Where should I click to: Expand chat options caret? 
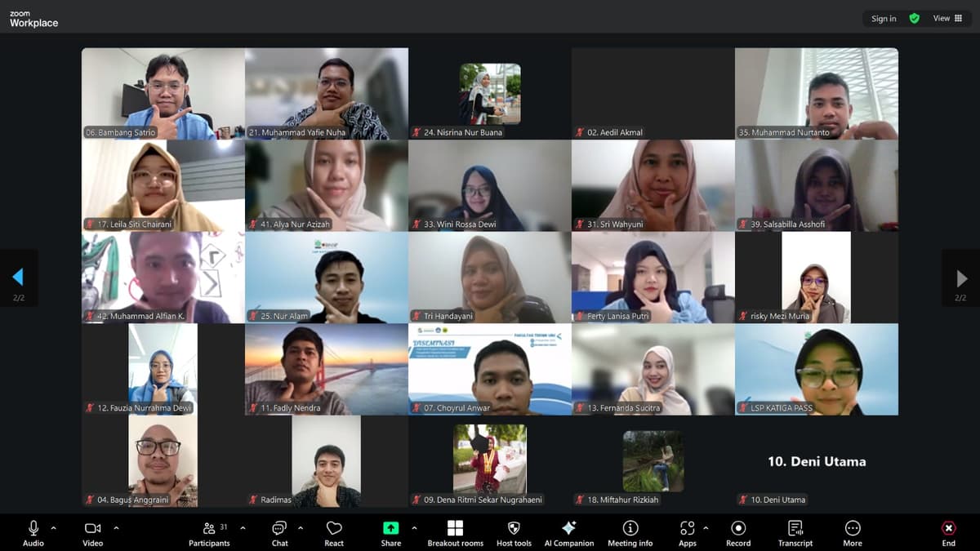[301, 528]
